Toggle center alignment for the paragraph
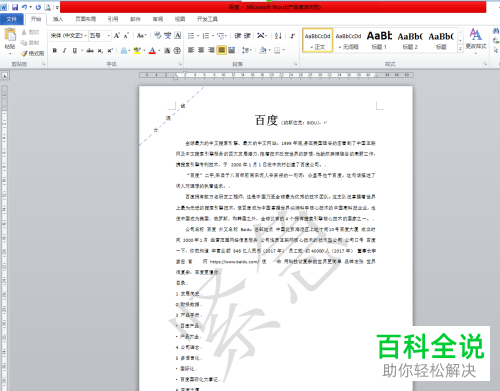The width and height of the screenshot is (500, 391). pos(201,50)
